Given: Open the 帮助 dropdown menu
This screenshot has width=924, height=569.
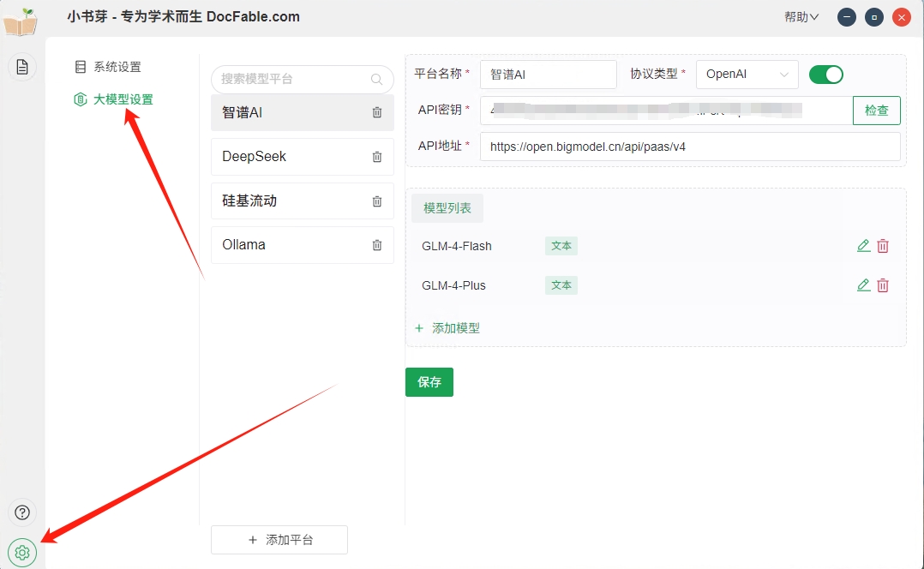Looking at the screenshot, I should pos(801,17).
